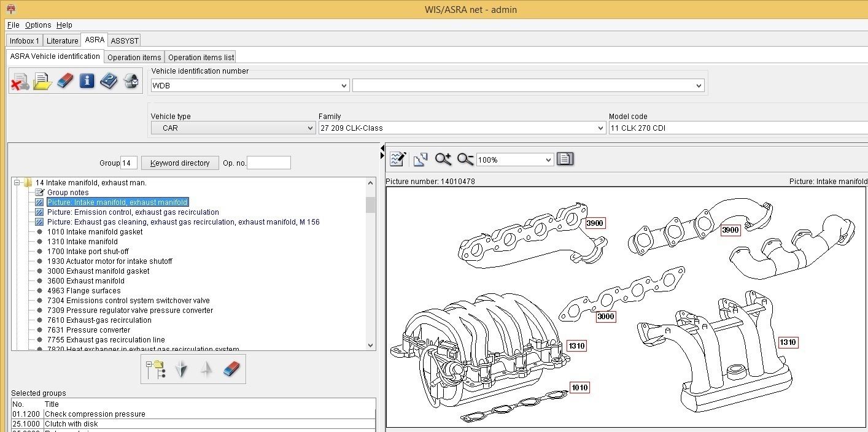The width and height of the screenshot is (868, 432).
Task: Click the picture icon for Emission control
Action: pos(39,212)
